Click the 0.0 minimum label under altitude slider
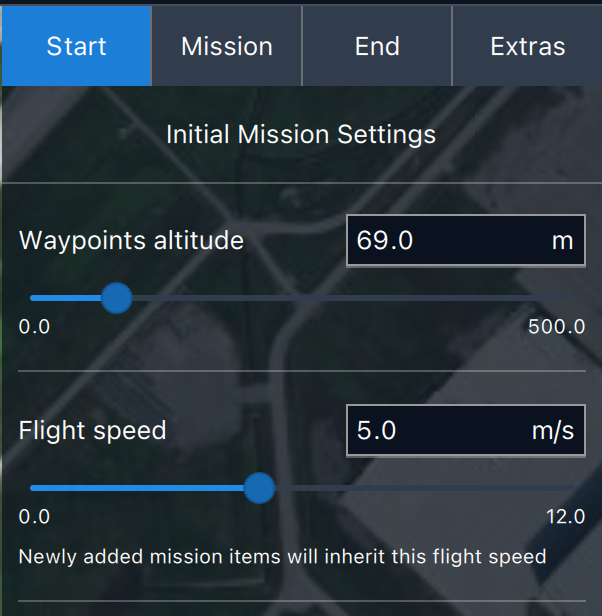Image resolution: width=602 pixels, height=616 pixels. [34, 327]
